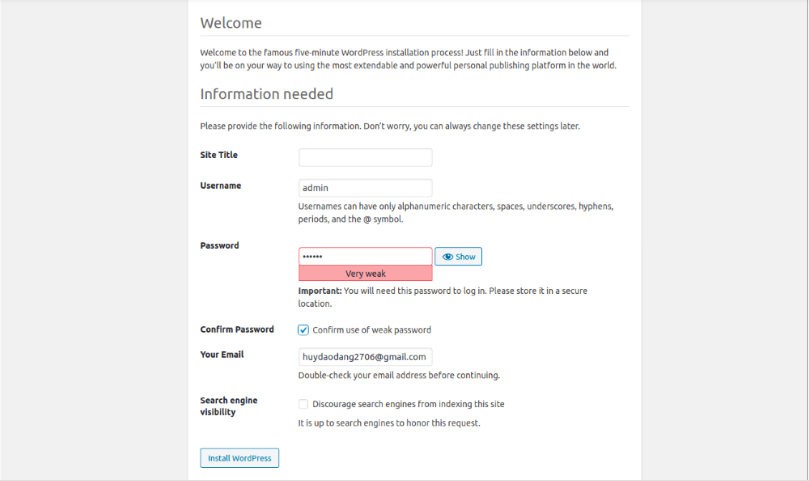Image resolution: width=809 pixels, height=481 pixels.
Task: Untick the confirm weak password checkbox
Action: [304, 330]
